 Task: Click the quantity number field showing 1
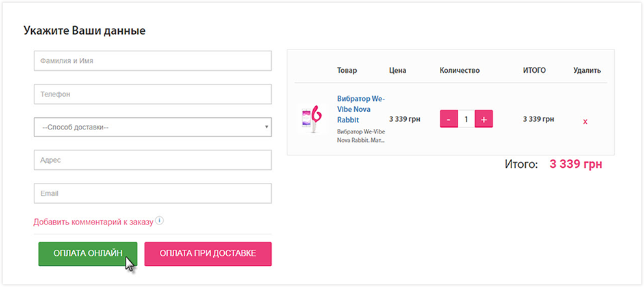466,120
